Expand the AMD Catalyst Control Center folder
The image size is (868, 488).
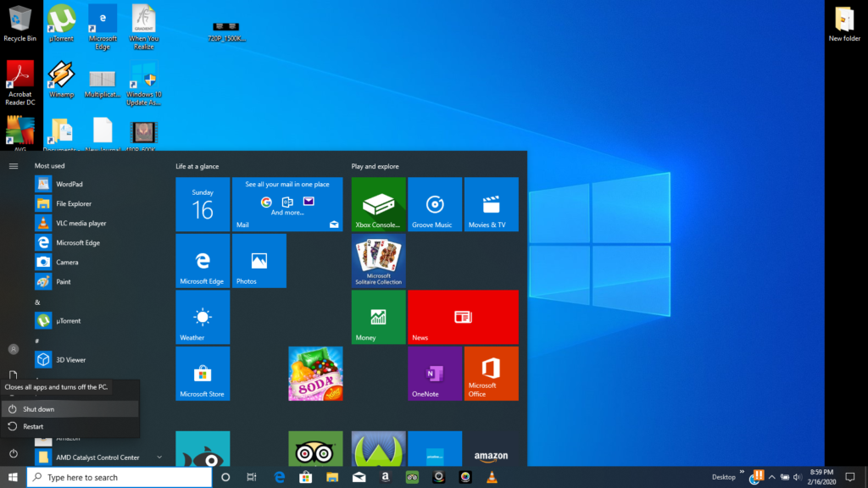(159, 457)
